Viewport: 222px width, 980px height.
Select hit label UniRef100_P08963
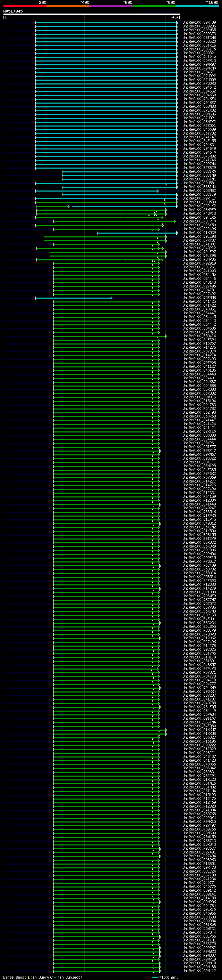199,860
